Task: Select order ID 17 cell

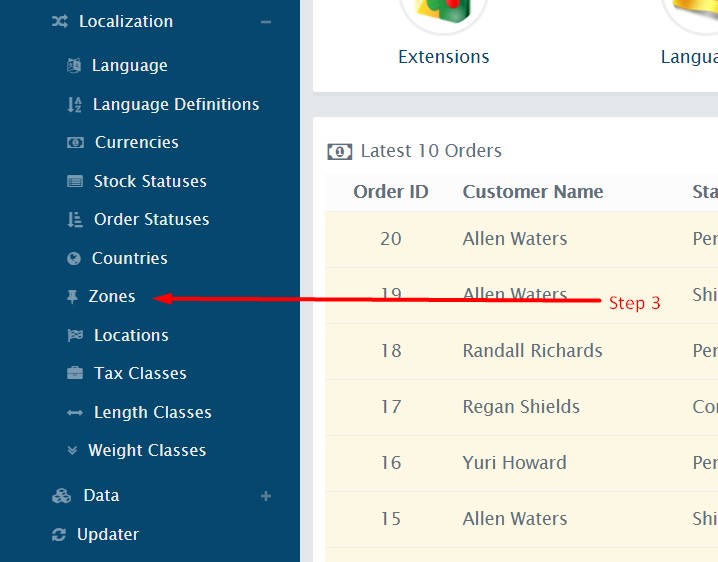Action: pyautogui.click(x=391, y=407)
